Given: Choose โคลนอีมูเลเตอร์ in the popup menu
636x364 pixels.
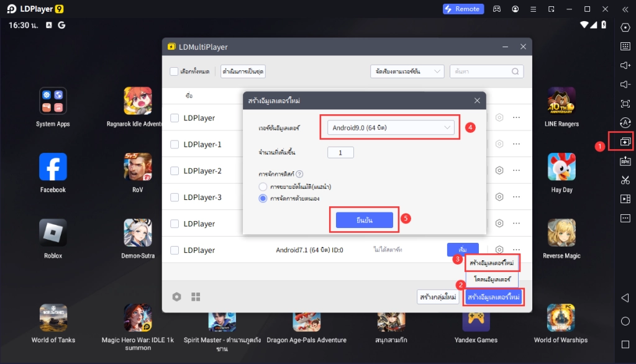Looking at the screenshot, I should pyautogui.click(x=492, y=279).
